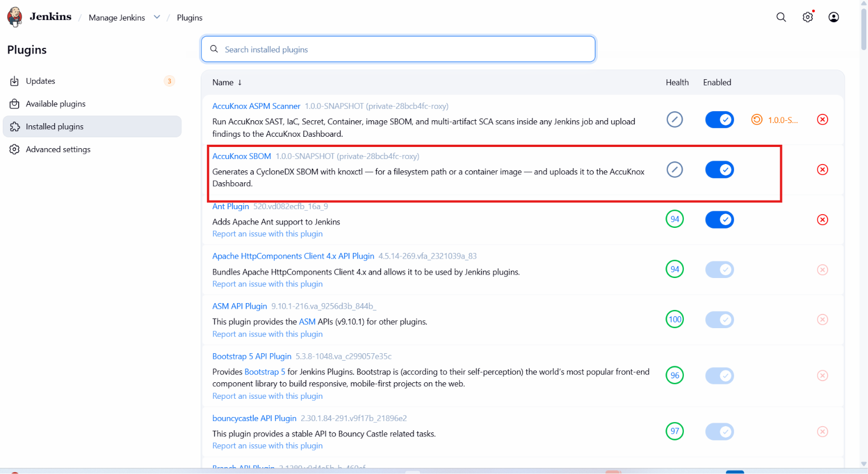Click the uninstall icon for Bootstrap 5 API
The height and width of the screenshot is (474, 868).
[x=822, y=375]
